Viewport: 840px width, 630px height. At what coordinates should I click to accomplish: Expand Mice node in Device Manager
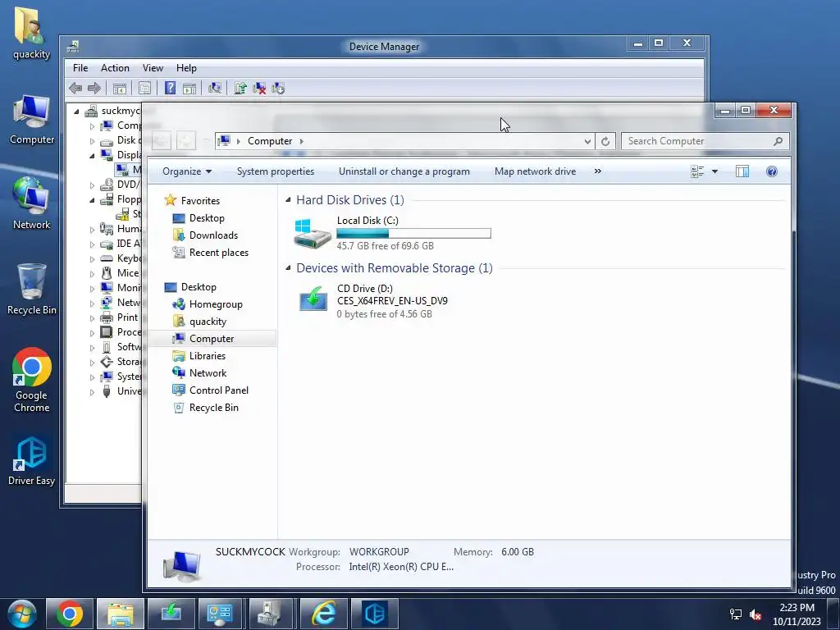pos(92,274)
